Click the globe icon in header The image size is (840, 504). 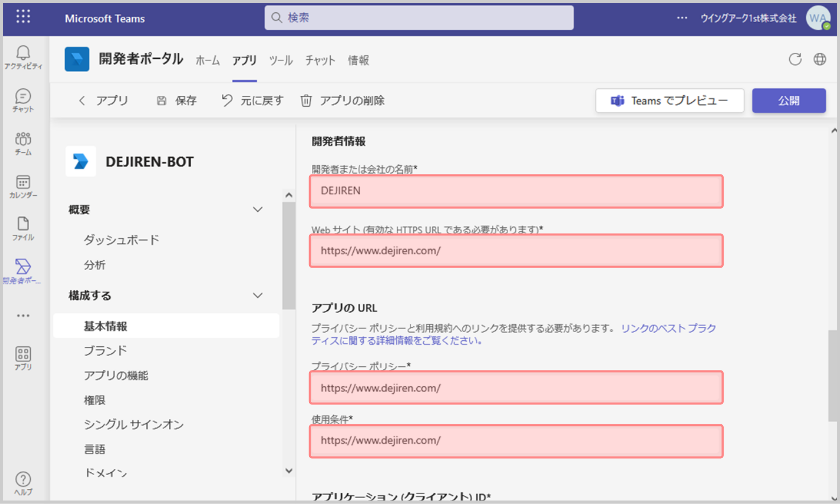coord(820,59)
